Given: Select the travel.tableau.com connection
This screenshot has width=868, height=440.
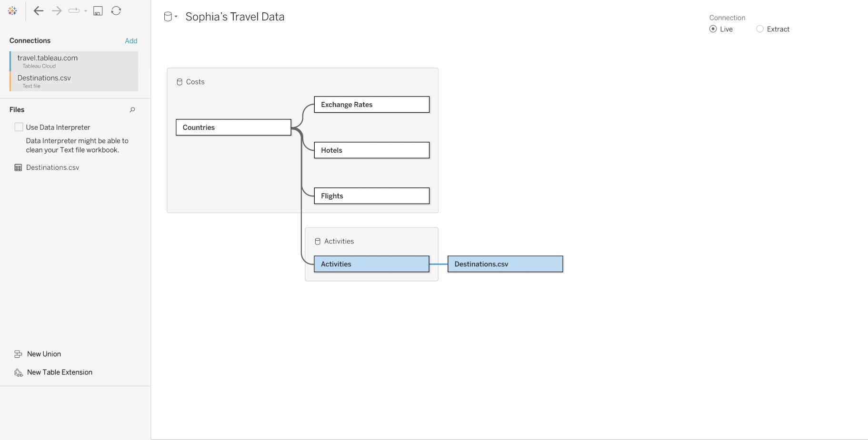Looking at the screenshot, I should point(74,61).
